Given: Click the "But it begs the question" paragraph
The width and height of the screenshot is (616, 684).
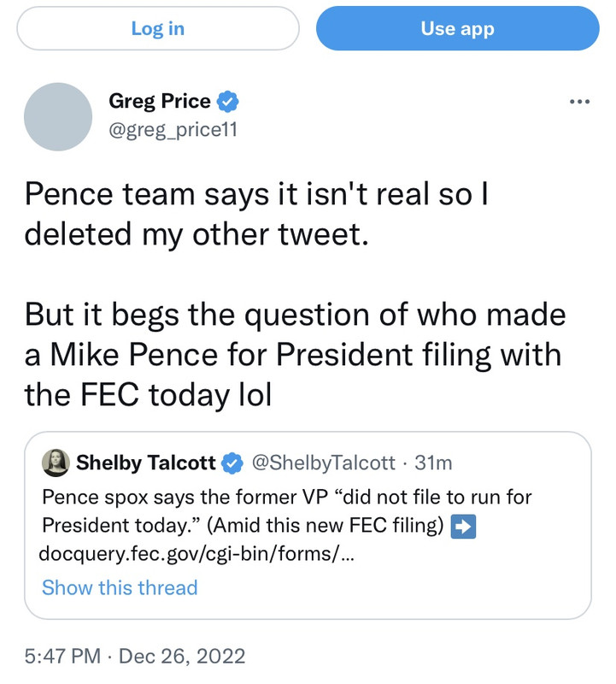Looking at the screenshot, I should click(295, 353).
